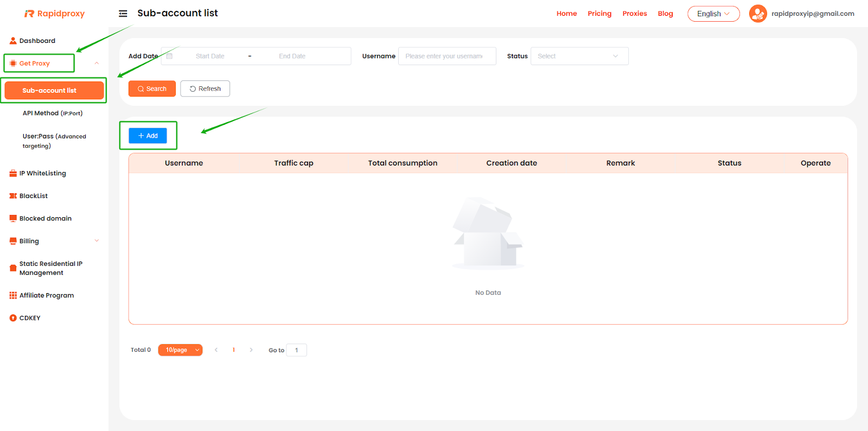Click the blue Add button
This screenshot has height=431, width=868.
click(x=148, y=136)
